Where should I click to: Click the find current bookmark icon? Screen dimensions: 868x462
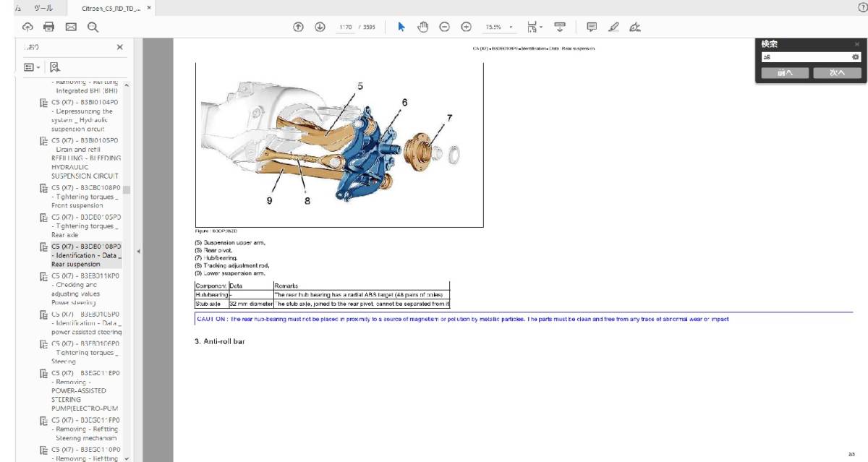(x=55, y=67)
